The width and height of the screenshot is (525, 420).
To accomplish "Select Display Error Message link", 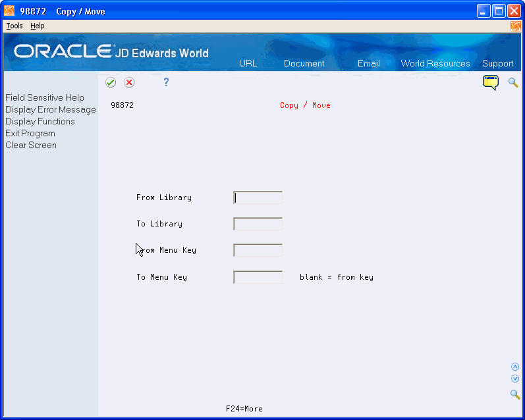I will pyautogui.click(x=51, y=110).
